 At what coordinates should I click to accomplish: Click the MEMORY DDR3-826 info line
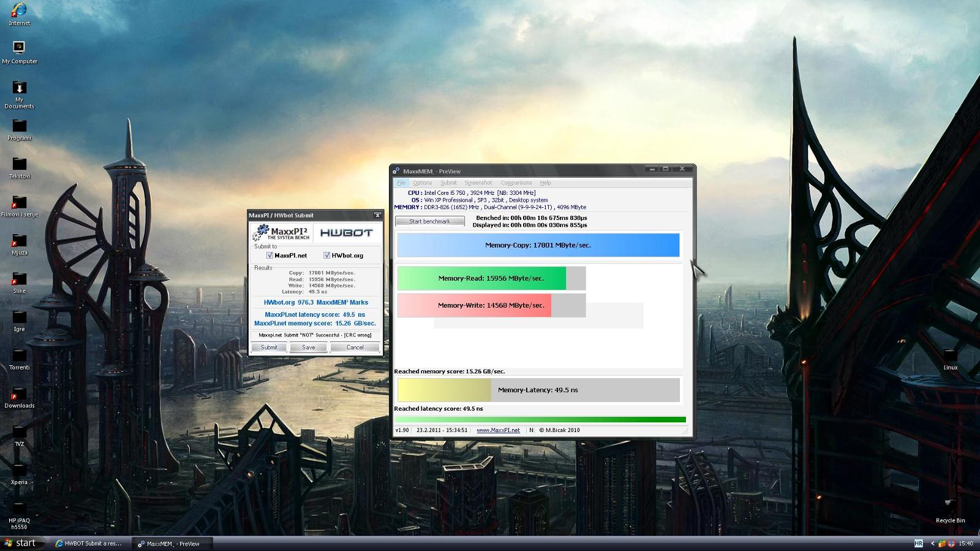[x=490, y=207]
